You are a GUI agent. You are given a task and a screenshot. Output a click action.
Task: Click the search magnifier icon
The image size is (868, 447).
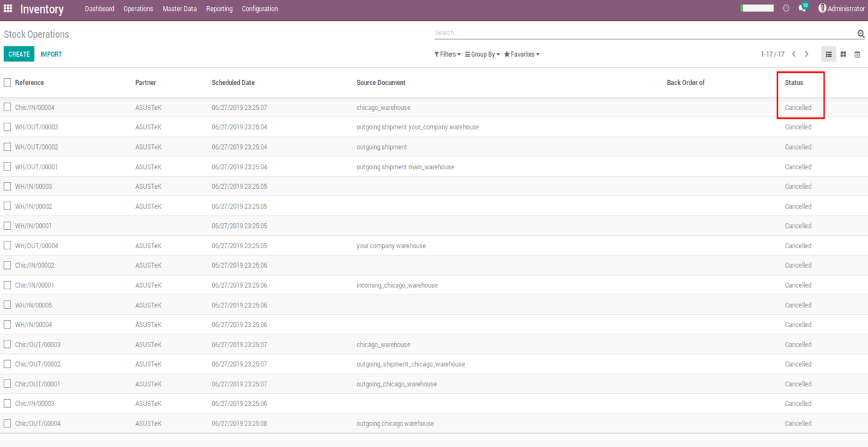(x=861, y=34)
